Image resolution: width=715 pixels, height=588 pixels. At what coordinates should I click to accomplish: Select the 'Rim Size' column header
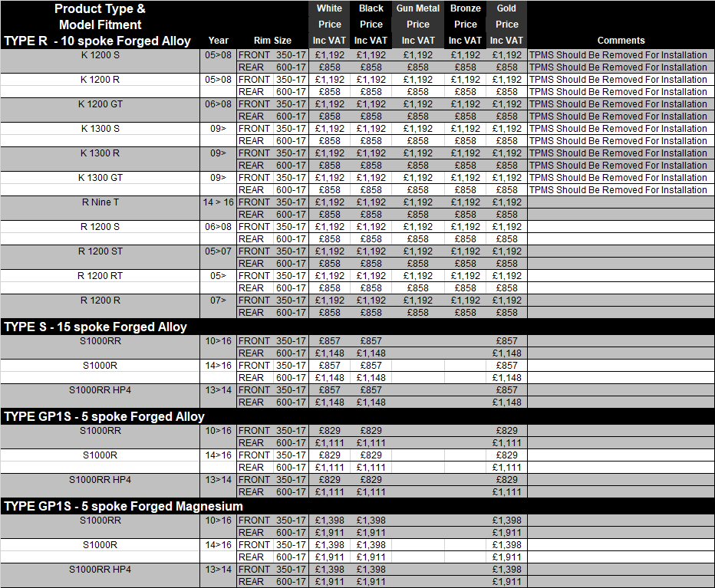point(272,41)
